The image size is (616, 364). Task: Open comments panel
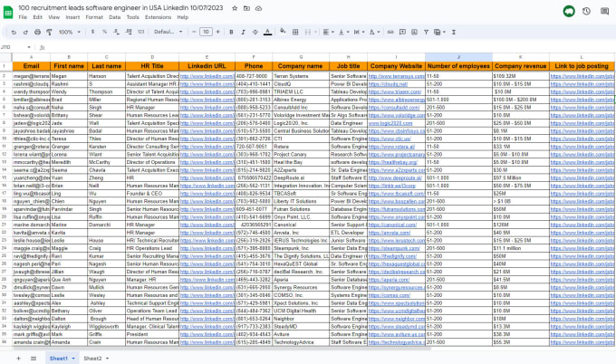coord(604,12)
